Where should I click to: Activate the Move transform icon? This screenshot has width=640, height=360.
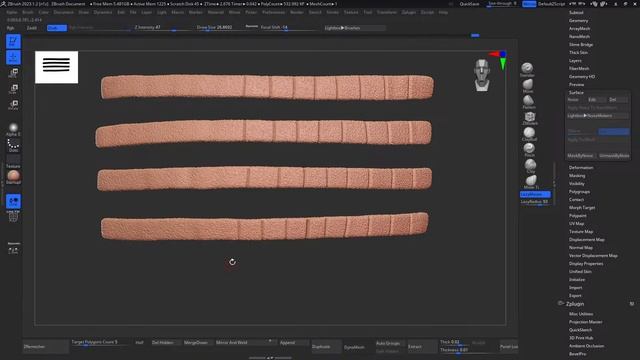click(13, 73)
